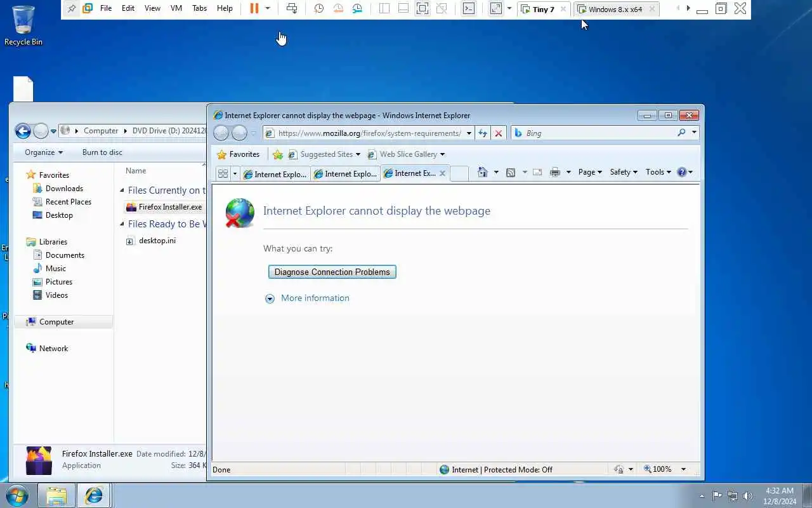The image size is (812, 508).
Task: Stop loading with the red X button
Action: click(499, 133)
